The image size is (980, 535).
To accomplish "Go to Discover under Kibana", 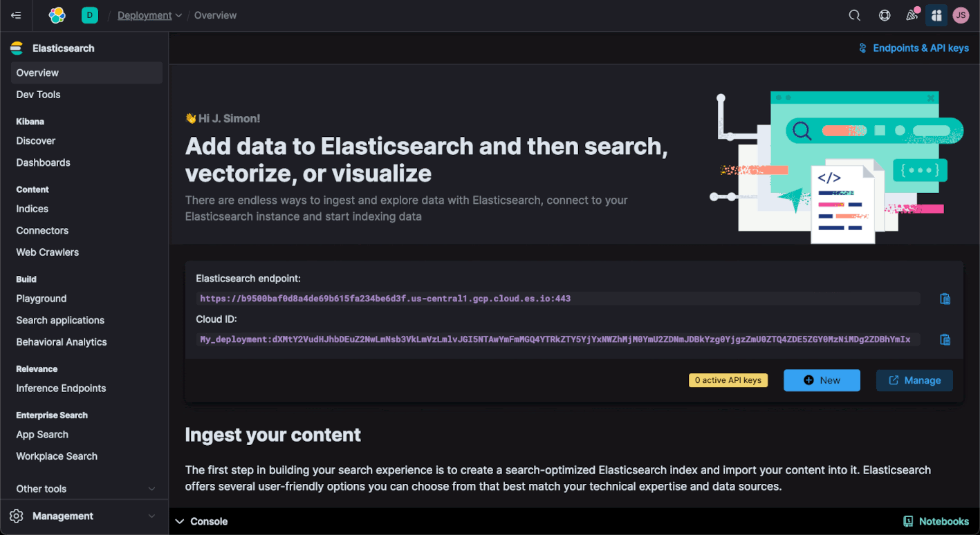I will point(35,140).
